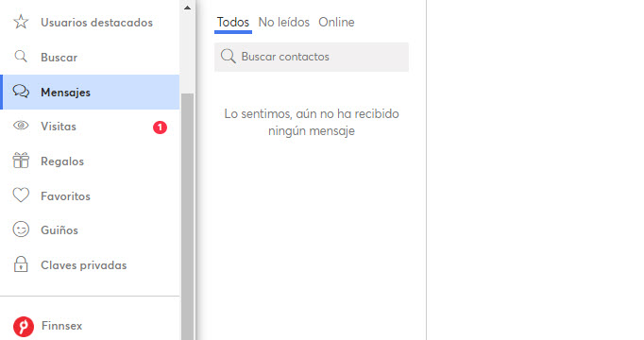
Task: Select Mensajes in the sidebar
Action: click(x=90, y=92)
